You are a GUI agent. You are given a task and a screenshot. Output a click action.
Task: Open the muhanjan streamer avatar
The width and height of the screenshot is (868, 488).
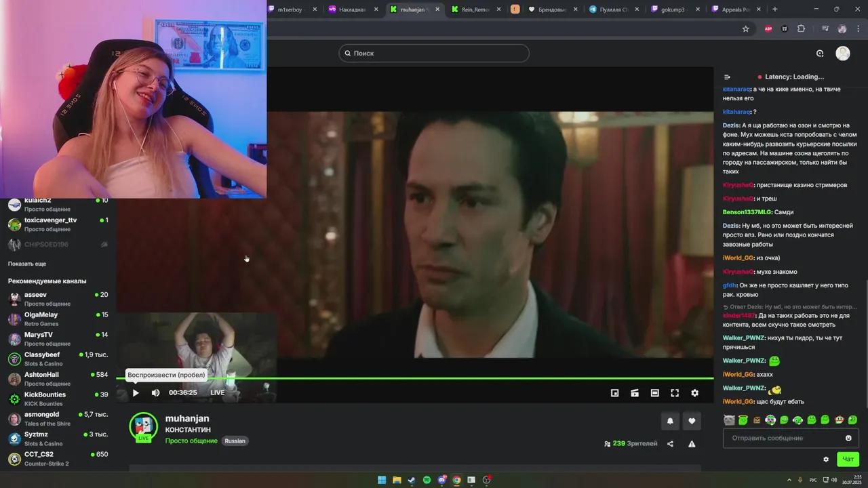point(143,426)
